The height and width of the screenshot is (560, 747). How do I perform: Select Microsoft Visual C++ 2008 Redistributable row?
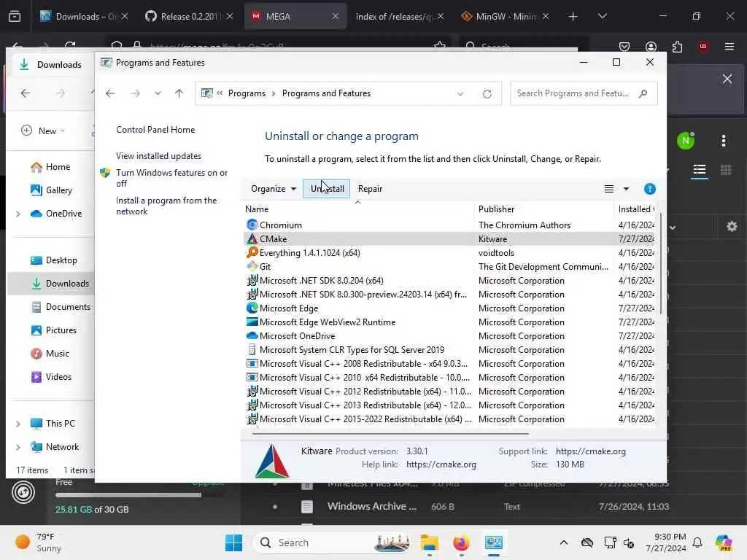pos(449,363)
